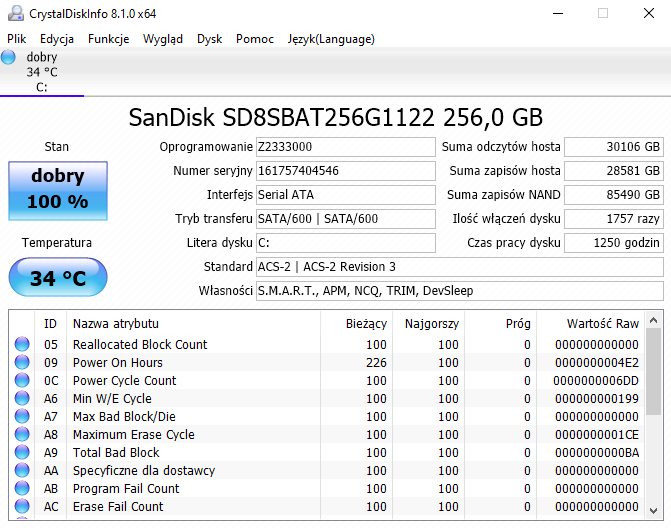Select the 'Min W/E Cycle' attribute name

(112, 398)
